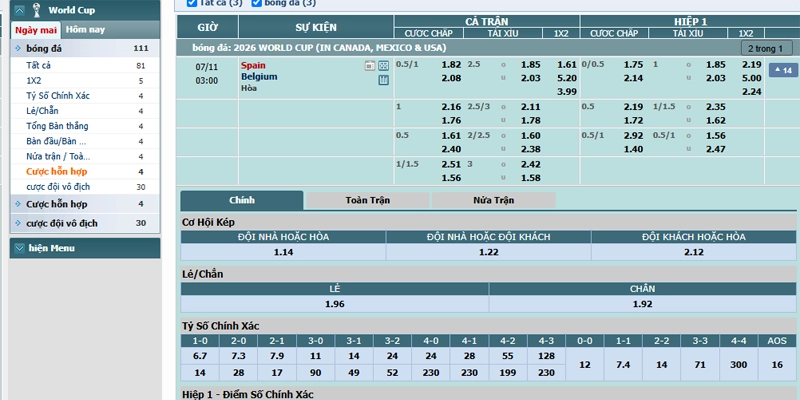Pick correct score 3-3 odds 71
The image size is (800, 400).
pyautogui.click(x=700, y=365)
